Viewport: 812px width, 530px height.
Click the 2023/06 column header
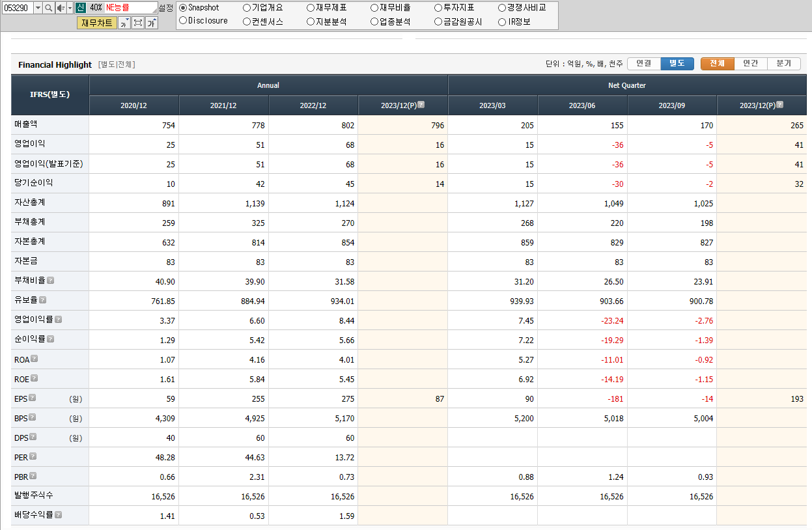pos(582,105)
